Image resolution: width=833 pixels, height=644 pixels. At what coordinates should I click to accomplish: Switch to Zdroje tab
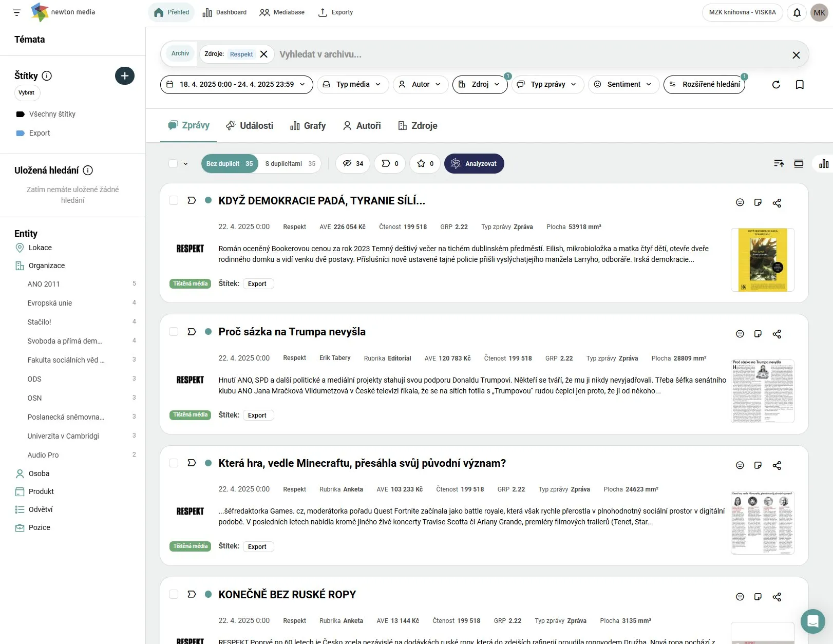coord(418,126)
